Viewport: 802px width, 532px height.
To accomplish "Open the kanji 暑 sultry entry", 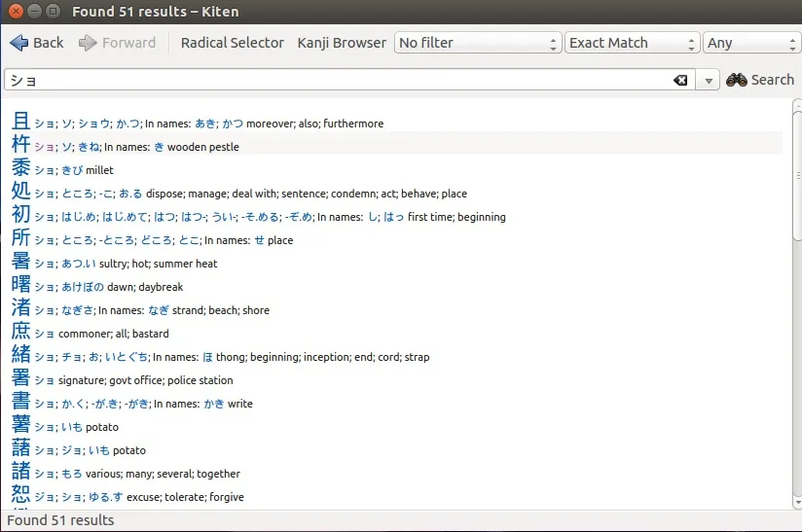I will point(20,262).
